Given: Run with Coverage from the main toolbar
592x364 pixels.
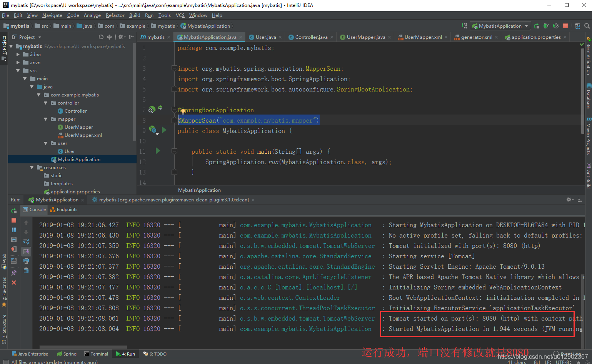Looking at the screenshot, I should (556, 26).
